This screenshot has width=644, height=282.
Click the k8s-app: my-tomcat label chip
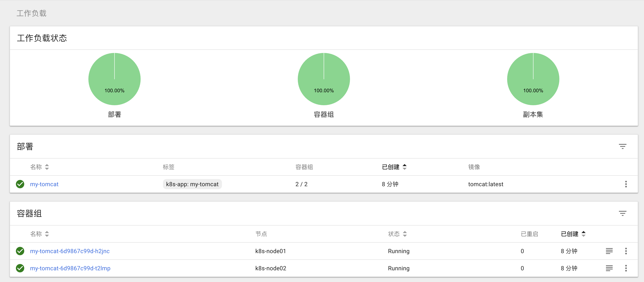tap(192, 184)
